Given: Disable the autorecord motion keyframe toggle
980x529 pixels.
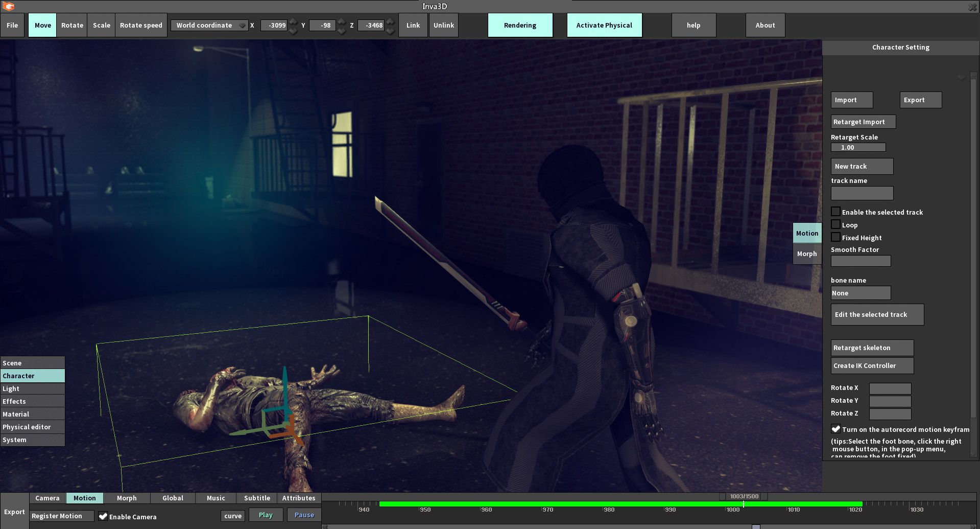Looking at the screenshot, I should [x=835, y=429].
